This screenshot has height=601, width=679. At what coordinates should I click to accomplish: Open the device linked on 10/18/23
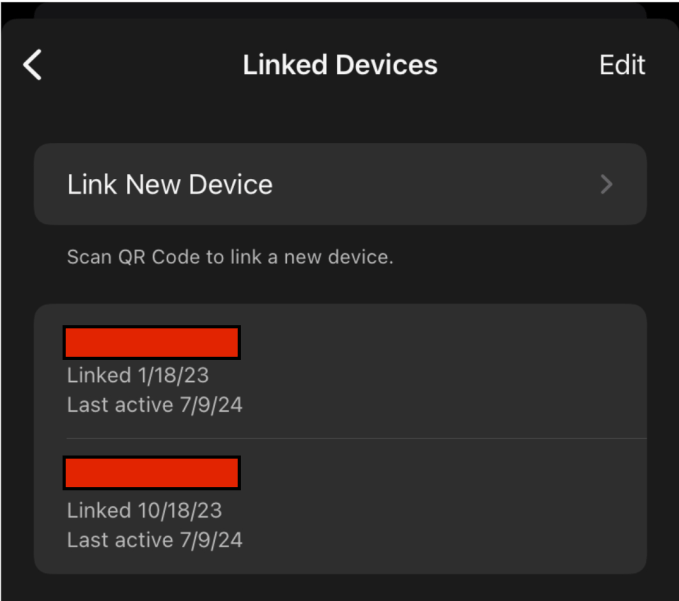point(340,506)
